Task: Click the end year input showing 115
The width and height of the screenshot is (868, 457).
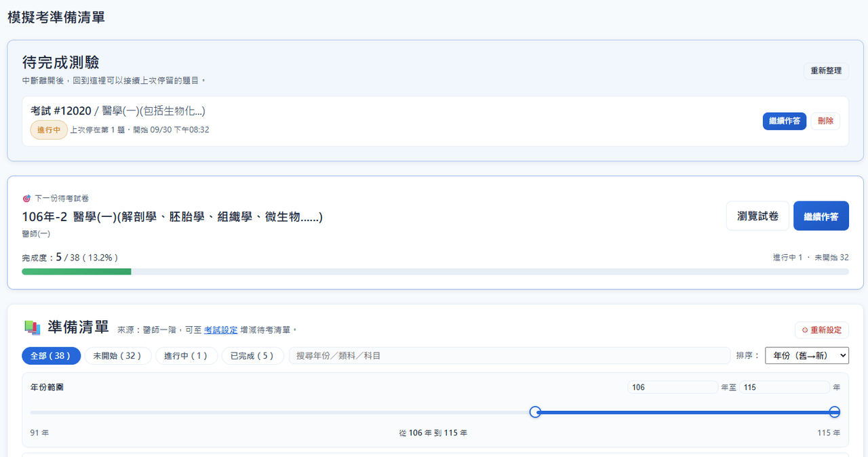Action: point(785,387)
